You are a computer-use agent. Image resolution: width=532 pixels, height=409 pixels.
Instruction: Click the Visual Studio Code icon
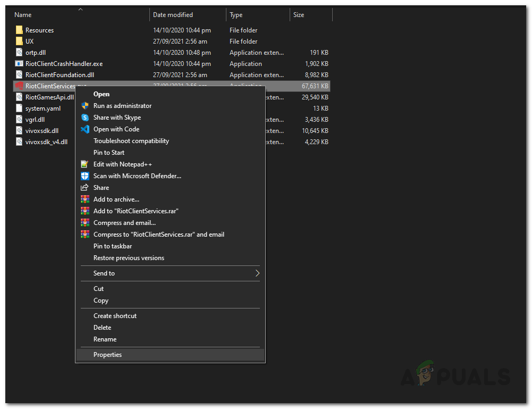[x=85, y=129]
